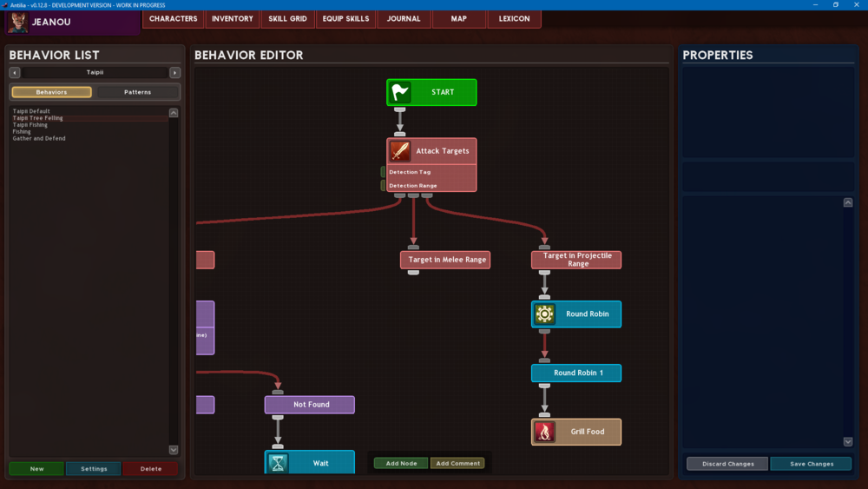Click behavior list scroll up arrow
Screen dimensions: 868x489
(x=174, y=113)
